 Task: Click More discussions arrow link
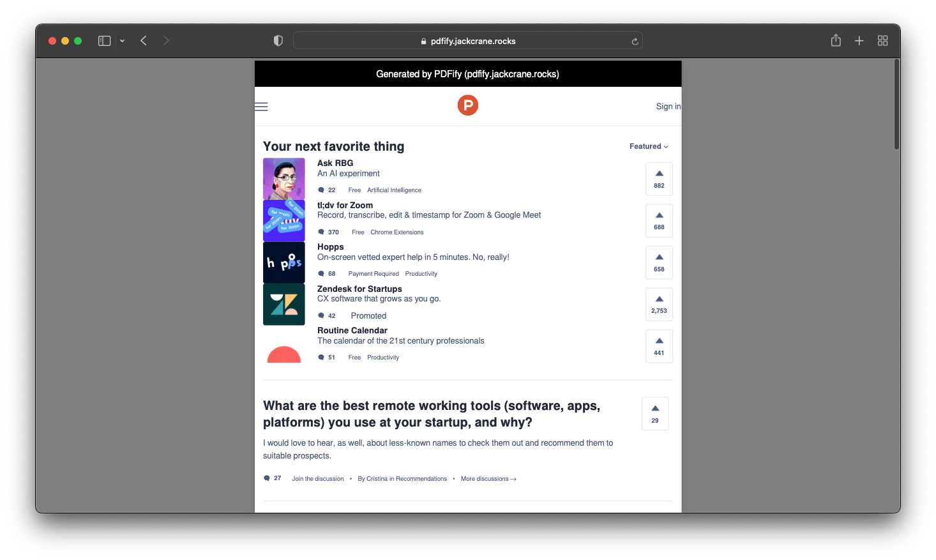pyautogui.click(x=488, y=479)
